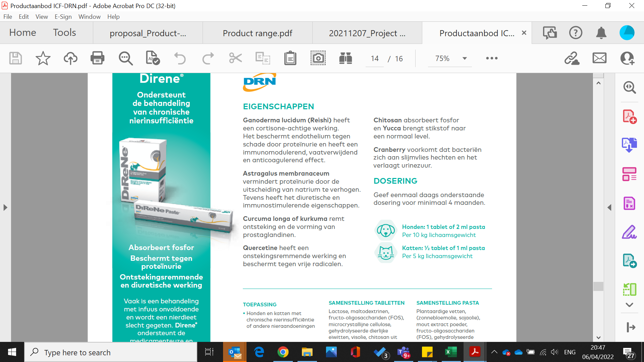Click the vertical scrollbar thumb

598,286
